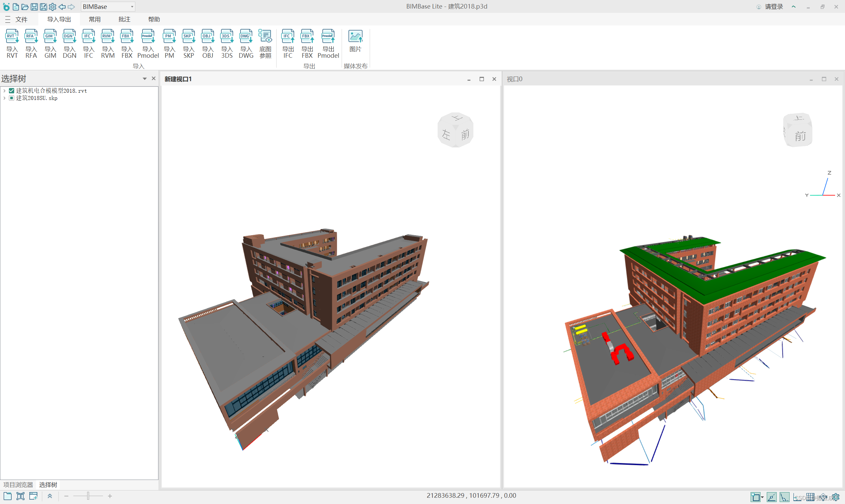Open the 批注 ribbon tab

tap(124, 19)
